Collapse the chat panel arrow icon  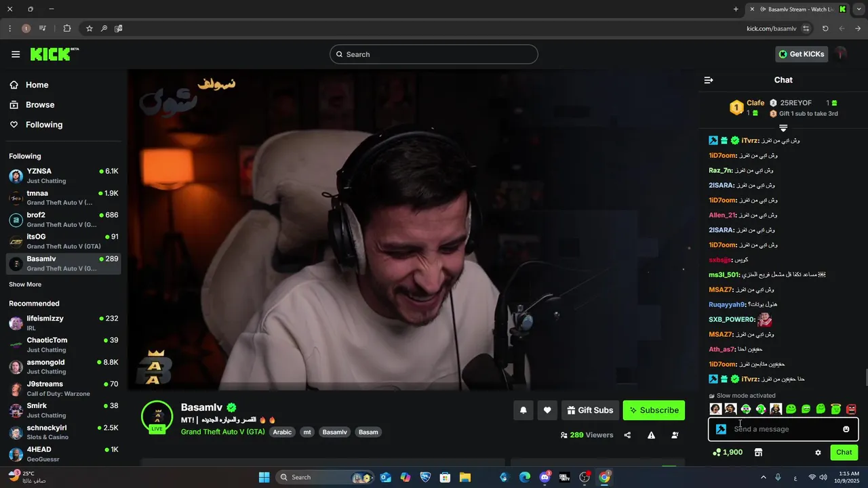709,80
